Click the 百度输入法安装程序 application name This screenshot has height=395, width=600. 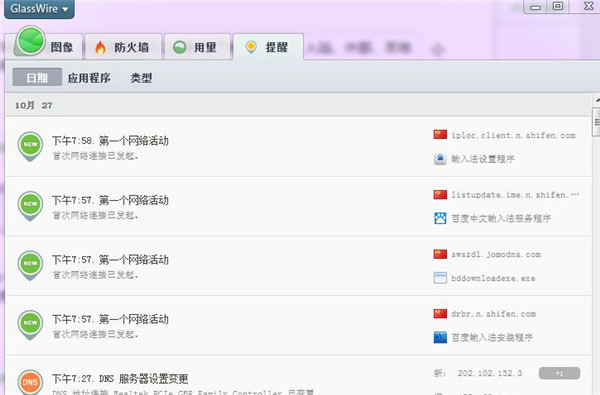[492, 338]
